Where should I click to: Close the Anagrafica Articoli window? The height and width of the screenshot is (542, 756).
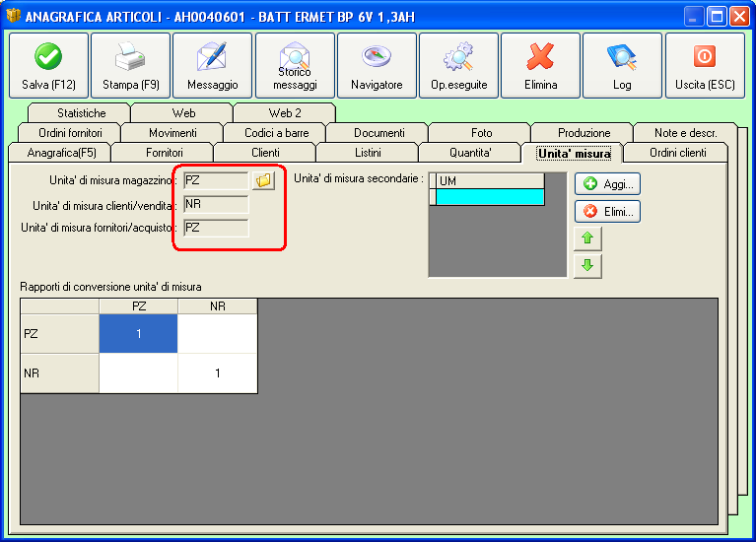pos(739,17)
